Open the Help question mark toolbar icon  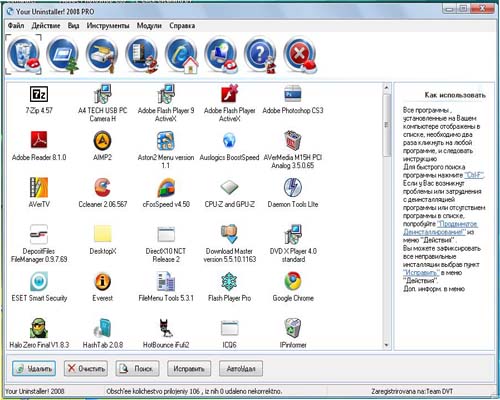click(260, 55)
